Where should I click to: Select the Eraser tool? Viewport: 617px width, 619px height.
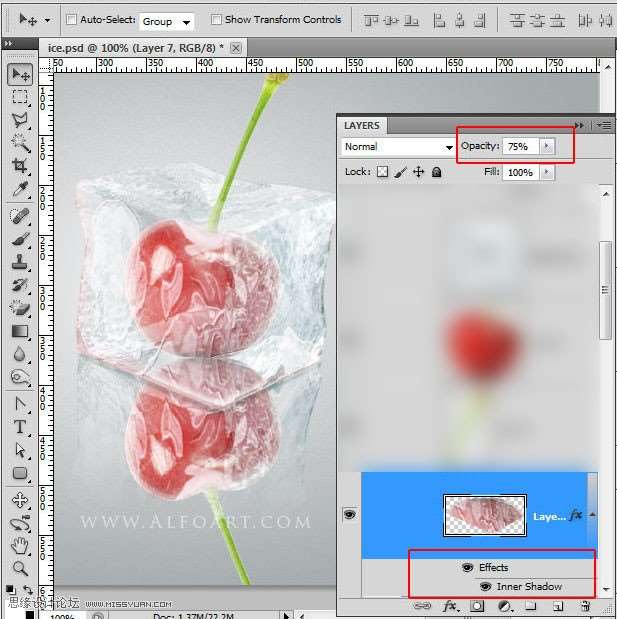tap(20, 308)
